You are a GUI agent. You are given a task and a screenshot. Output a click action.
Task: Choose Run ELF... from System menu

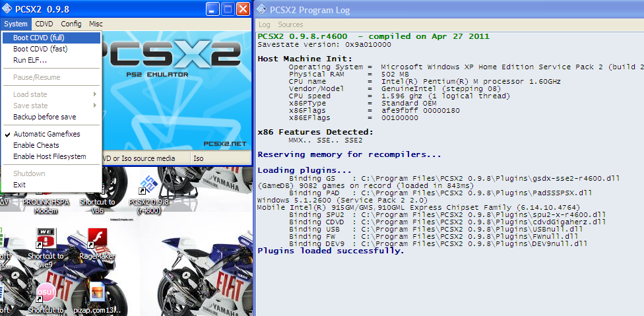[x=51, y=60]
